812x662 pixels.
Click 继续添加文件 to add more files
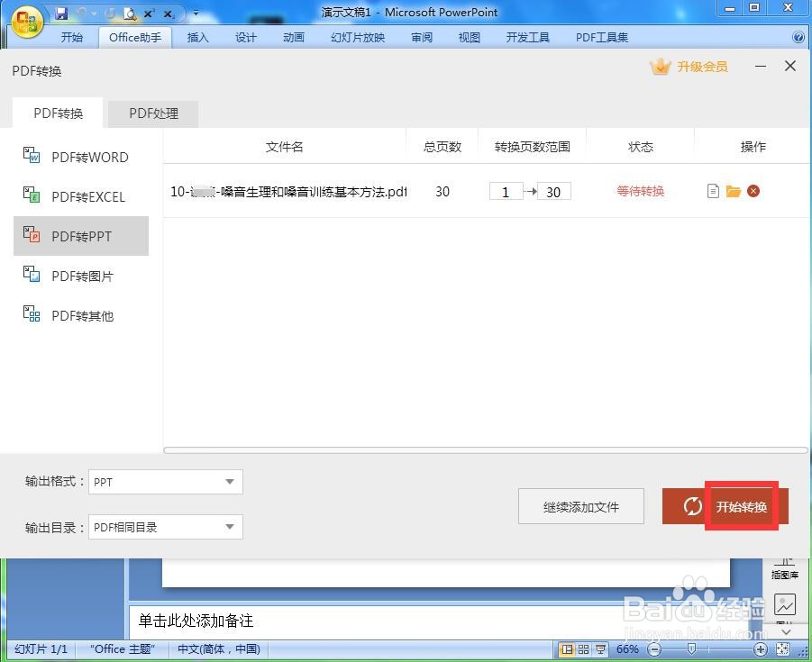click(x=580, y=506)
